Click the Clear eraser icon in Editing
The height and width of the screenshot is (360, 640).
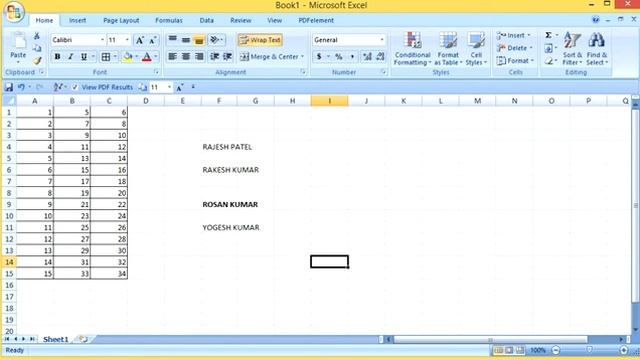(x=549, y=61)
